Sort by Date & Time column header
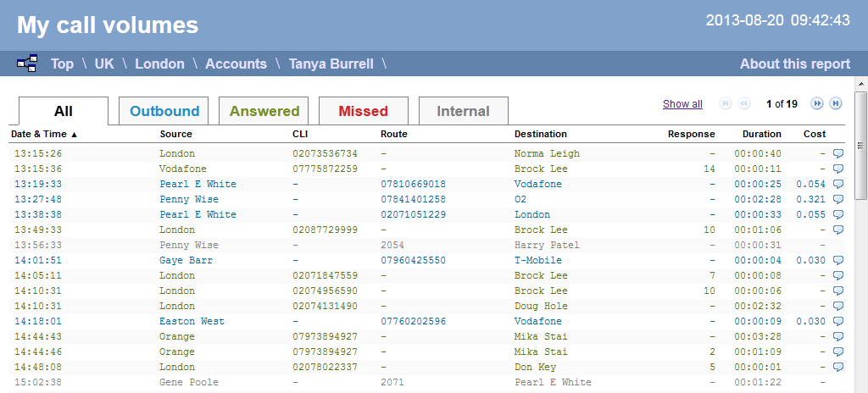The height and width of the screenshot is (393, 868). [x=44, y=134]
